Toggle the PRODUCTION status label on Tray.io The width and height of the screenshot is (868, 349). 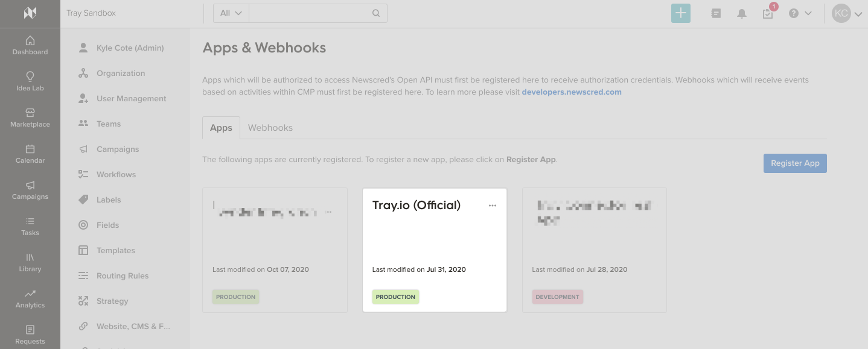tap(395, 297)
